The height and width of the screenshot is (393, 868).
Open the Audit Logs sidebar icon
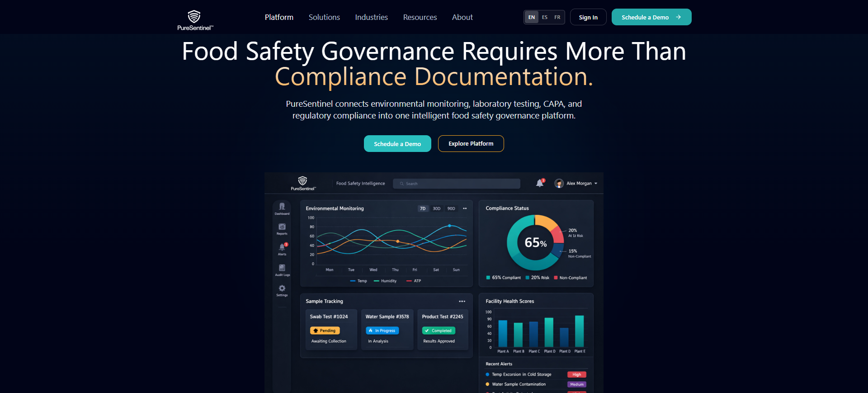click(282, 268)
